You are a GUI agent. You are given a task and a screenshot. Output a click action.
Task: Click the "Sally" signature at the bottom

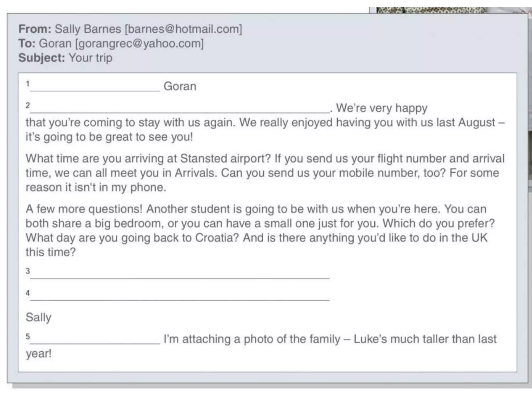[38, 317]
